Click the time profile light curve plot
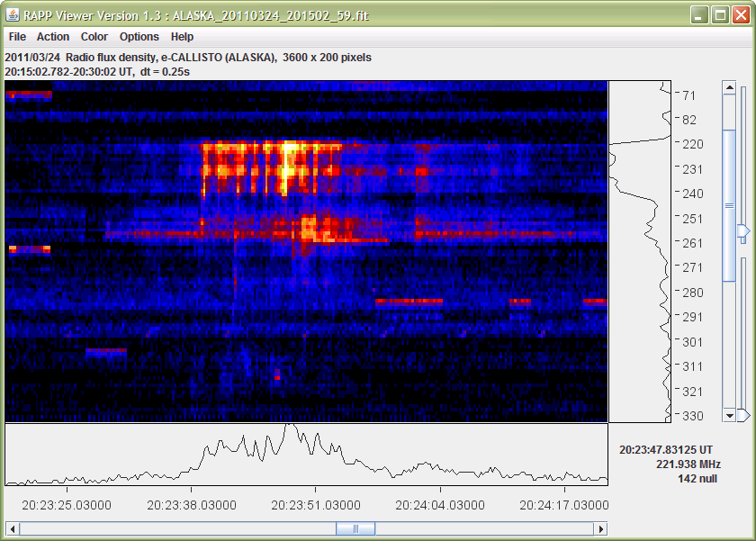756x541 pixels. [x=307, y=455]
